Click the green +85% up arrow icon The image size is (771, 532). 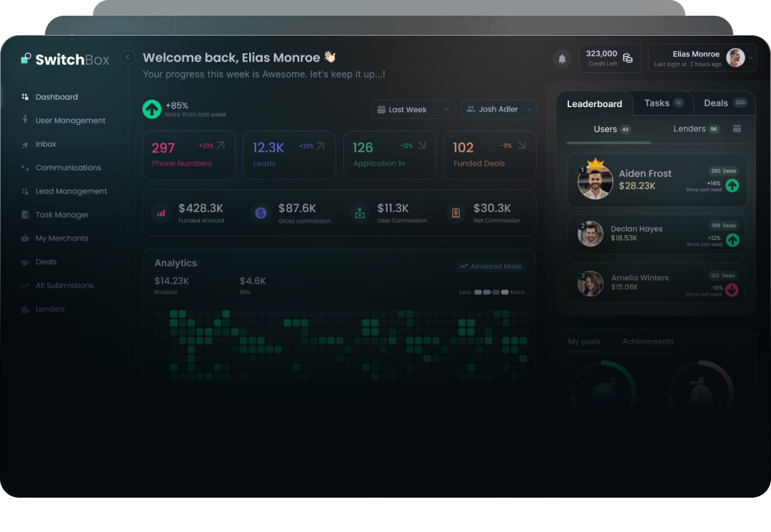(x=152, y=109)
